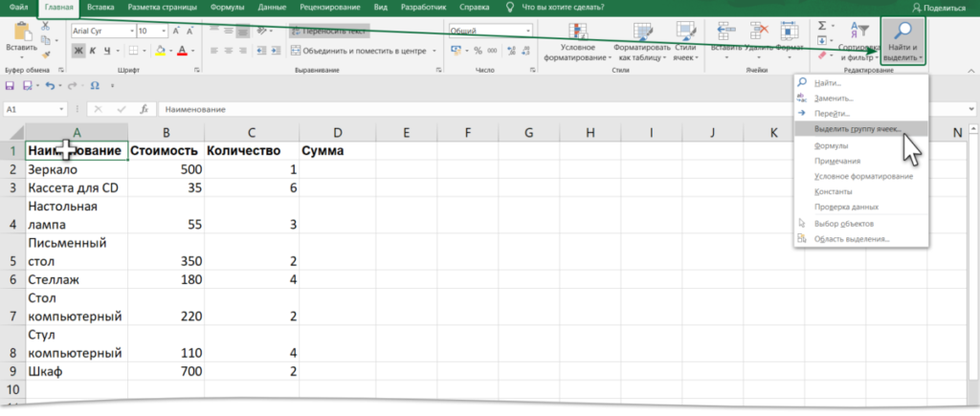Click the fx insert function icon
The width and height of the screenshot is (980, 416).
click(x=144, y=109)
